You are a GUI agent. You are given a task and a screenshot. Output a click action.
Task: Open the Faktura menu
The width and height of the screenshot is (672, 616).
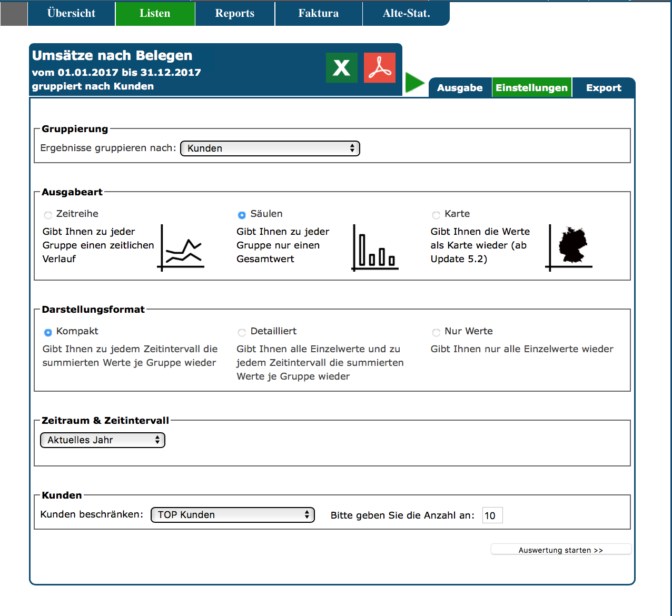[318, 14]
